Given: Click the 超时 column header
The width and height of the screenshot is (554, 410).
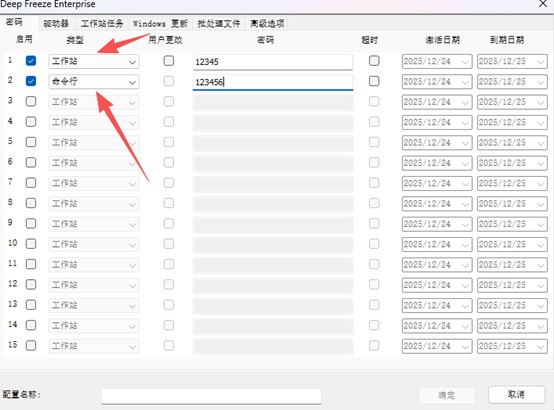Looking at the screenshot, I should pyautogui.click(x=370, y=40).
